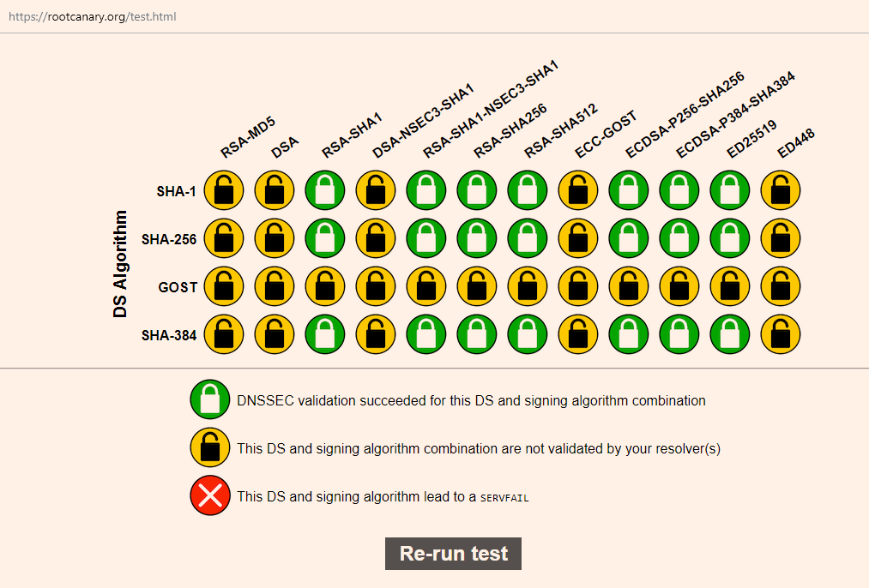Click the SHA-256 row label
This screenshot has width=869, height=588.
169,240
